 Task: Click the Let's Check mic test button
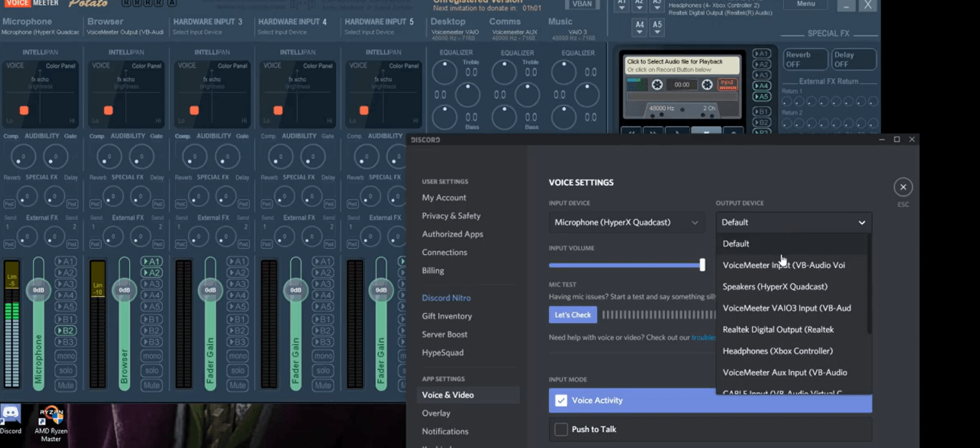click(573, 315)
